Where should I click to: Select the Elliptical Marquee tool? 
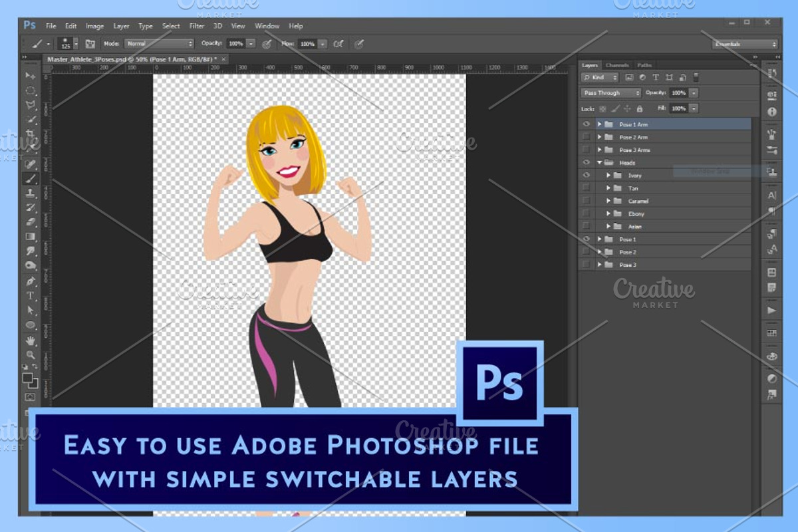coord(31,90)
